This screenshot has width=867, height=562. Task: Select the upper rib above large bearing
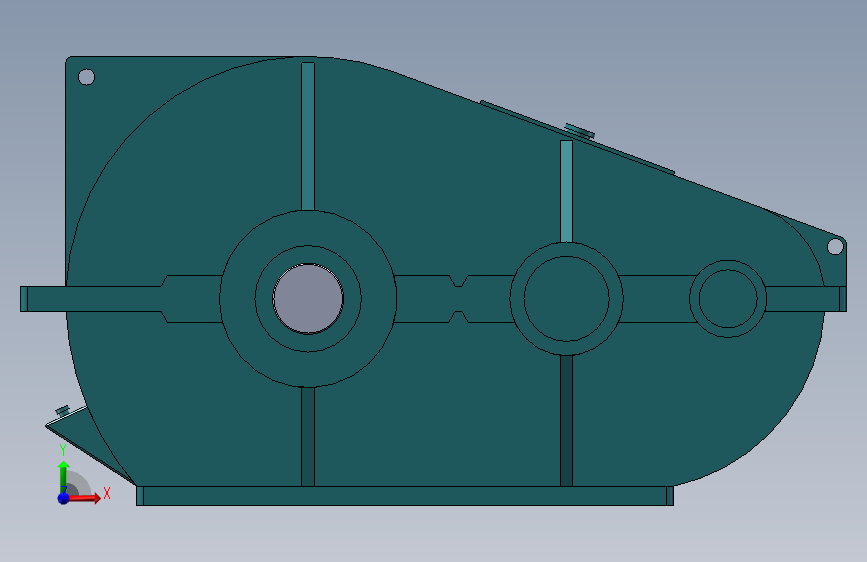click(x=308, y=136)
